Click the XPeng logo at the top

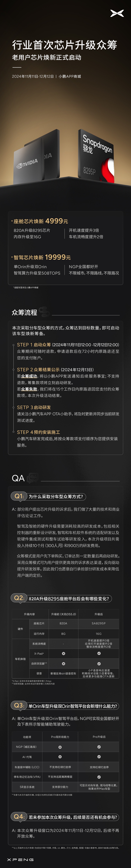click(x=117, y=13)
